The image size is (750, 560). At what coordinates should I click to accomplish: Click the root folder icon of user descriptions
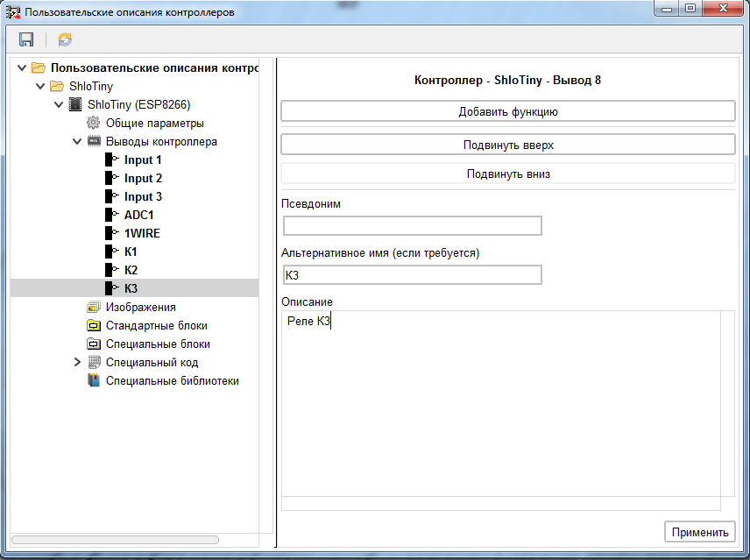(x=39, y=67)
